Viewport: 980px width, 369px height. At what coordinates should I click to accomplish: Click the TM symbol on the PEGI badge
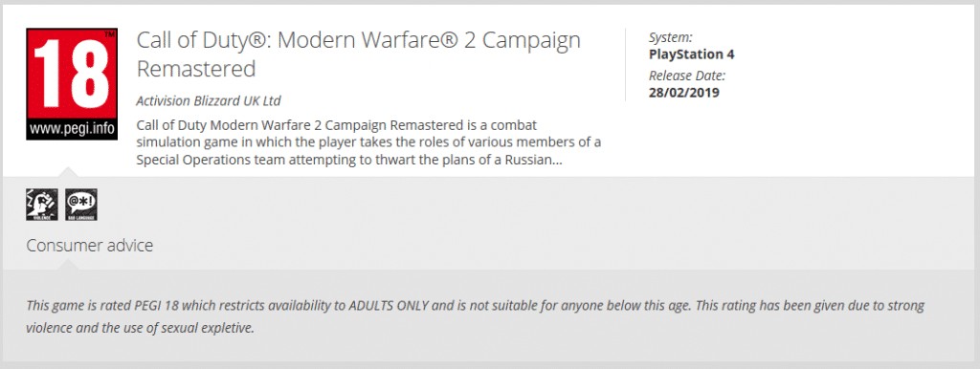pos(109,33)
